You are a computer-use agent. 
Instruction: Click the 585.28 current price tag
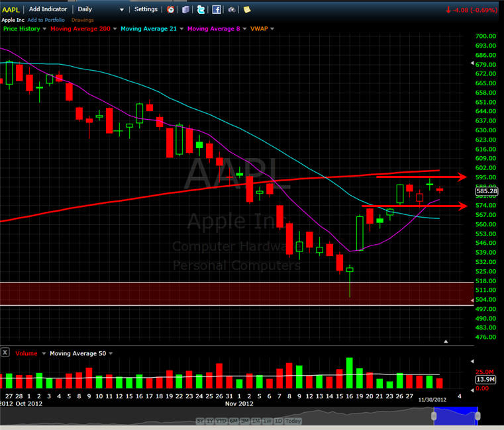[487, 191]
